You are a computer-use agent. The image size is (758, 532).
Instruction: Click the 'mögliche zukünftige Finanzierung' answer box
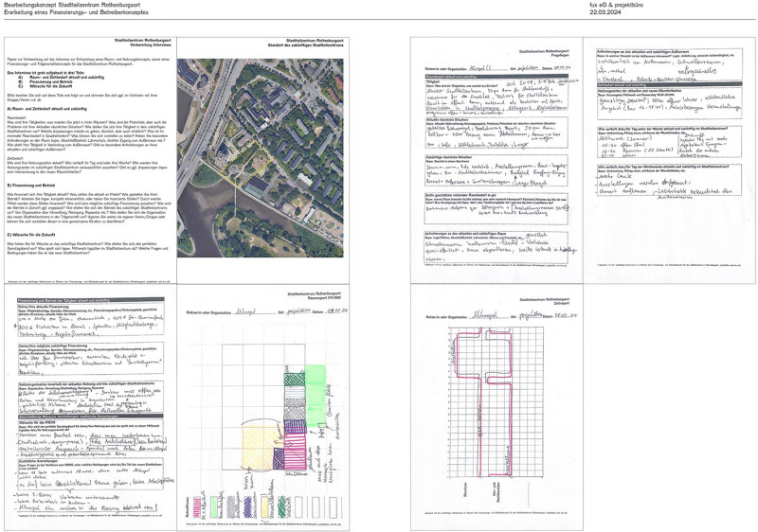(x=90, y=359)
